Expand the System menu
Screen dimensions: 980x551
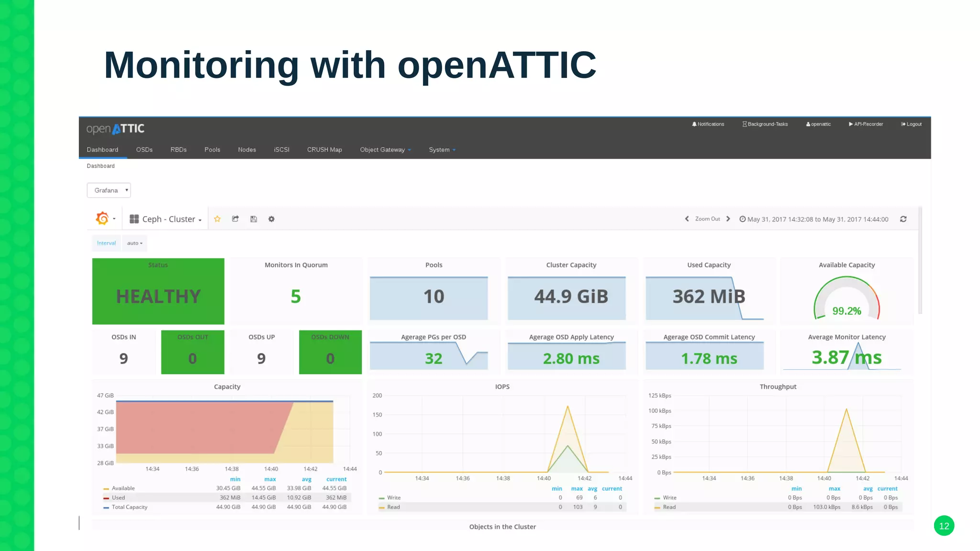pos(442,150)
